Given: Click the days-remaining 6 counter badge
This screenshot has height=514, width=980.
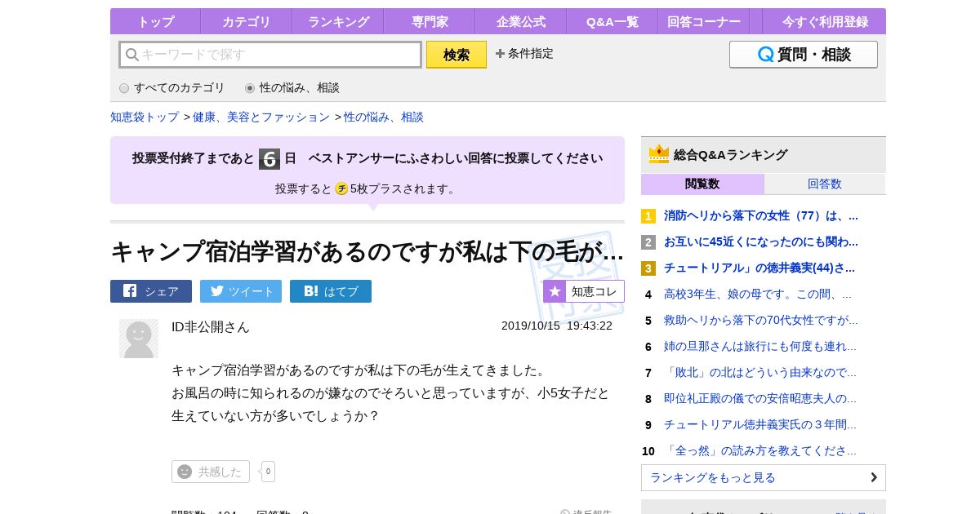Looking at the screenshot, I should click(x=269, y=159).
